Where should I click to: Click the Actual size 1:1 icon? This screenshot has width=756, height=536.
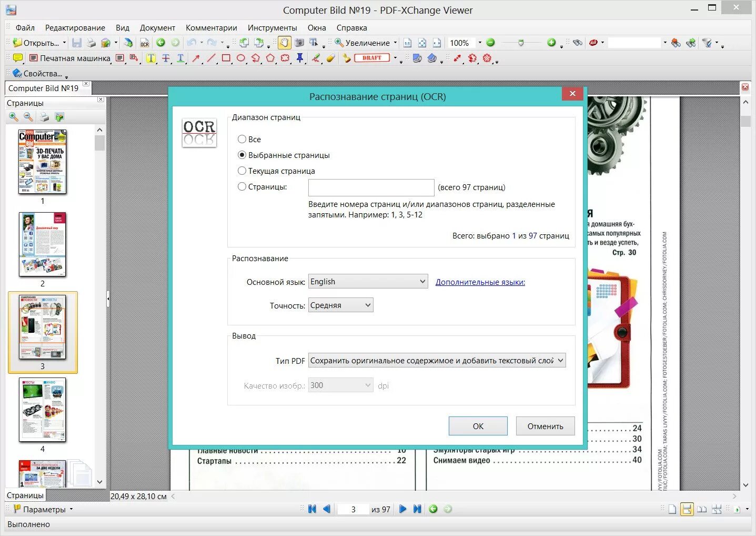(407, 43)
